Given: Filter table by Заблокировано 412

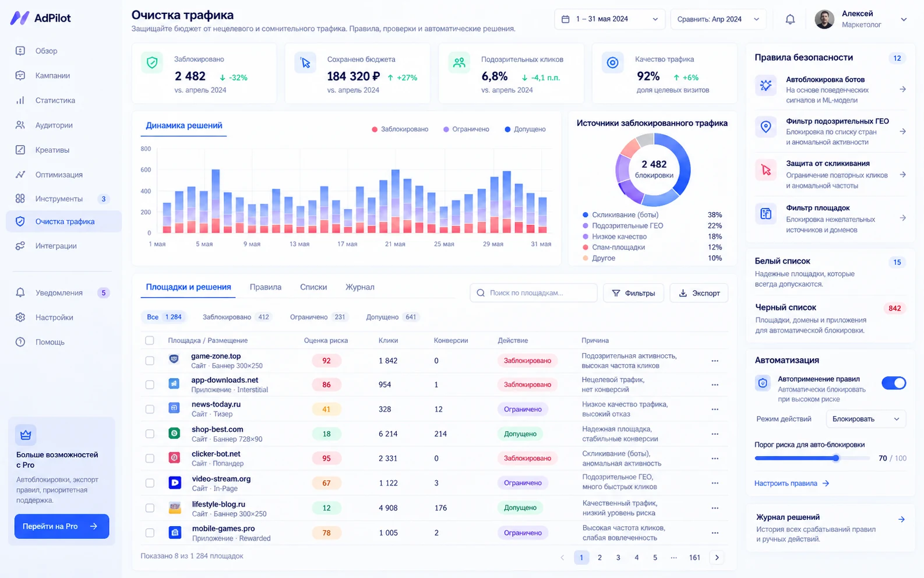Looking at the screenshot, I should click(236, 317).
